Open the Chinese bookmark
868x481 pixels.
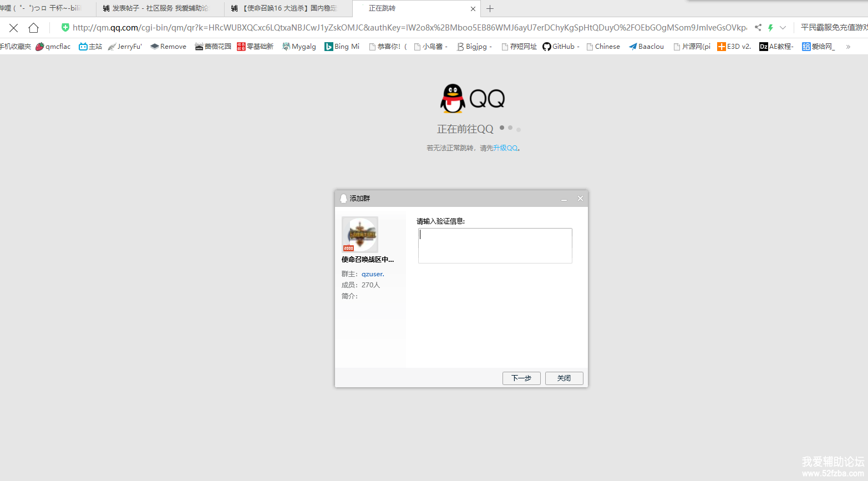pos(603,47)
